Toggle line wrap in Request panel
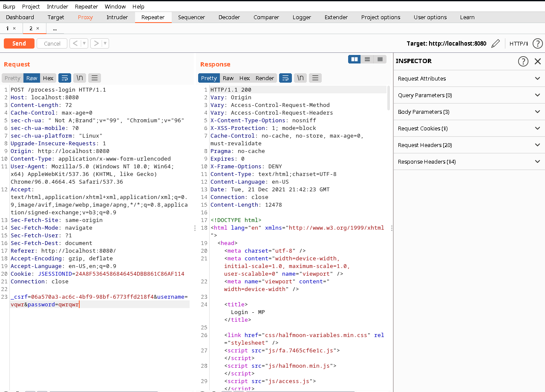The width and height of the screenshot is (545, 392). click(x=65, y=78)
